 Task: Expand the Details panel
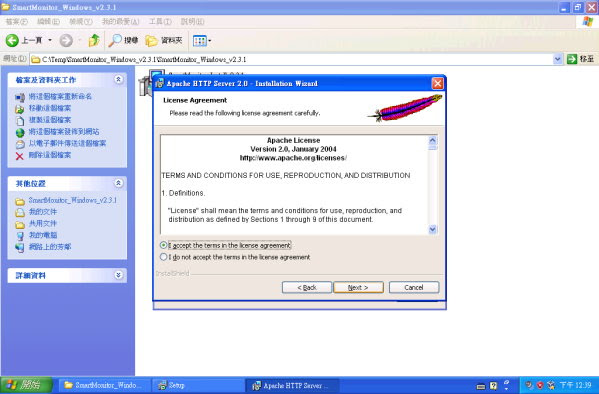tap(118, 275)
